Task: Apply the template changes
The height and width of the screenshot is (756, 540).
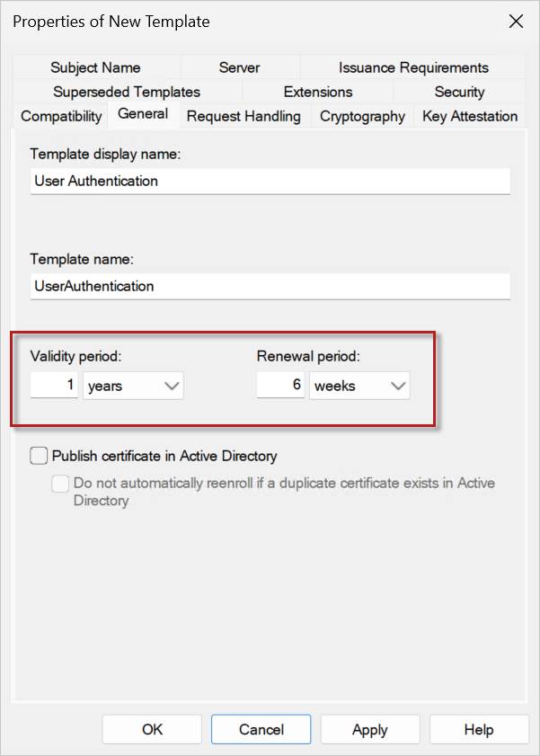Action: [369, 729]
